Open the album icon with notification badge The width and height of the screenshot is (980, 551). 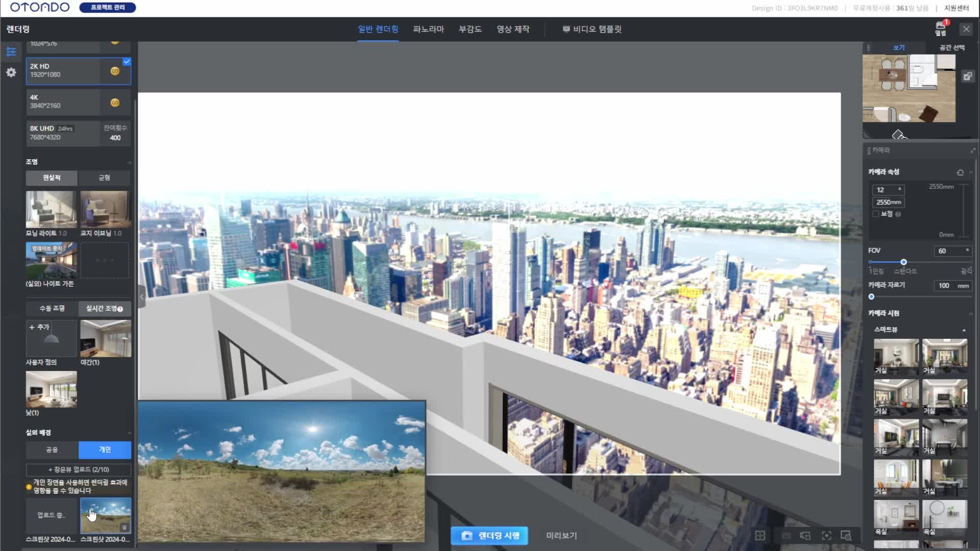click(940, 29)
